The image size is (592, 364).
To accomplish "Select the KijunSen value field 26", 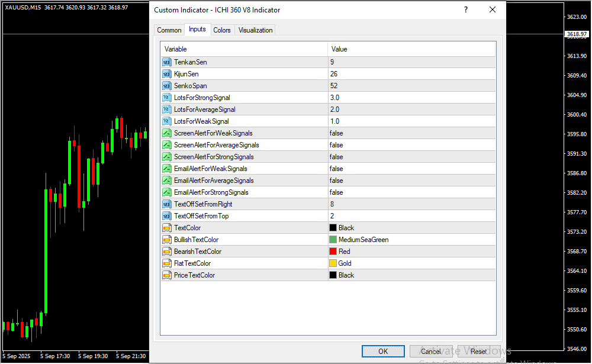I will point(411,74).
